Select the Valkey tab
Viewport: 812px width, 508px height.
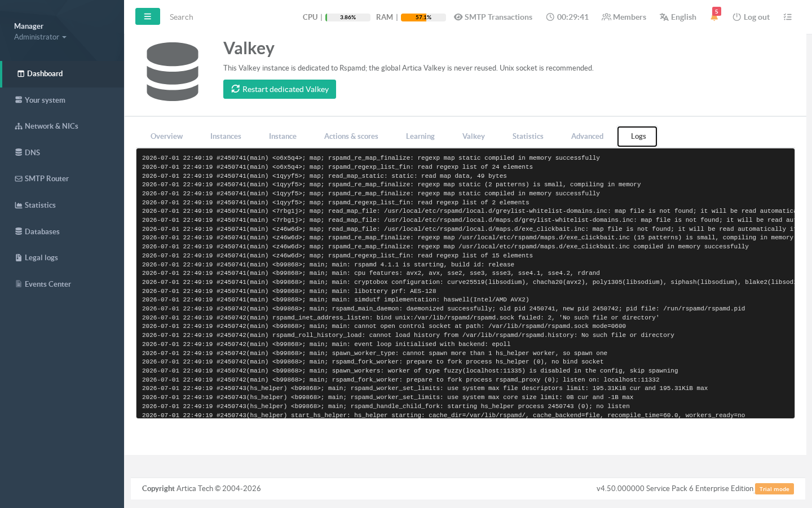click(x=474, y=136)
